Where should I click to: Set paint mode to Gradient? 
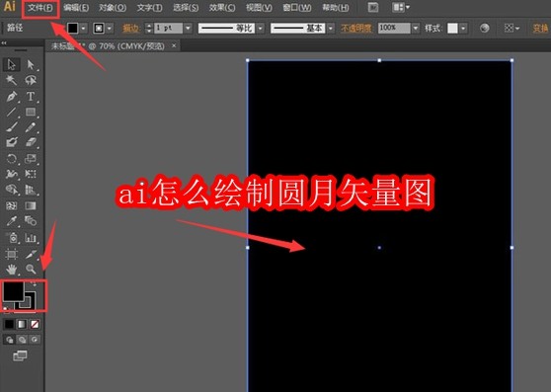click(22, 324)
